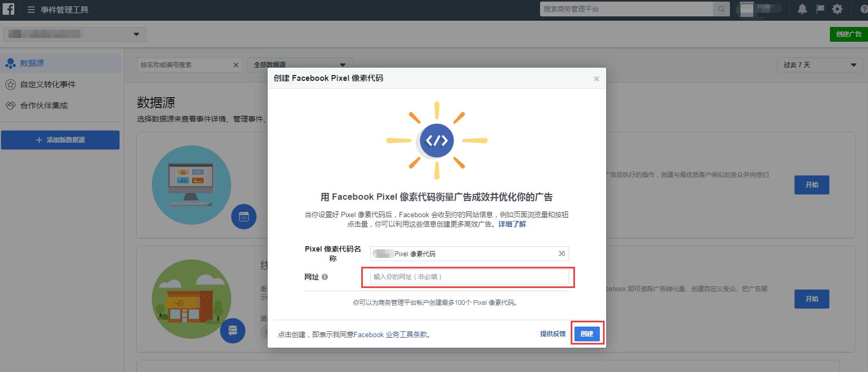Viewport: 868px width, 372px height.
Task: Click 开始 on the offline store card
Action: click(x=812, y=299)
